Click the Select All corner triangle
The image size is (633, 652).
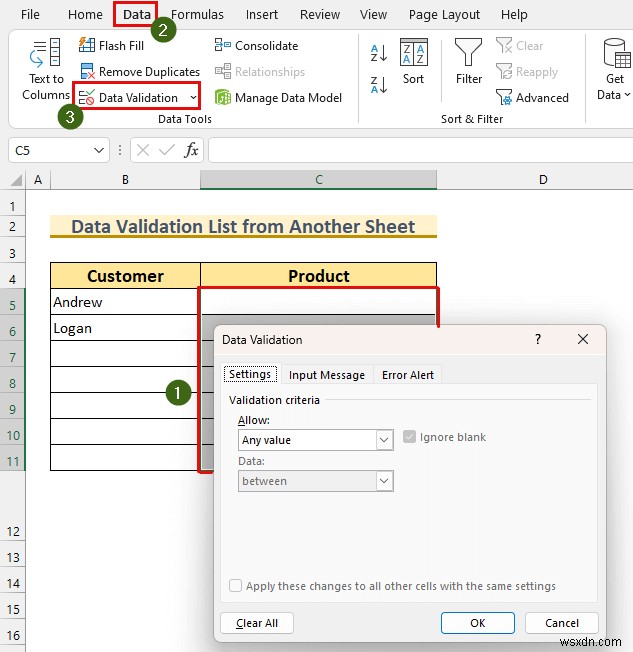click(x=16, y=180)
